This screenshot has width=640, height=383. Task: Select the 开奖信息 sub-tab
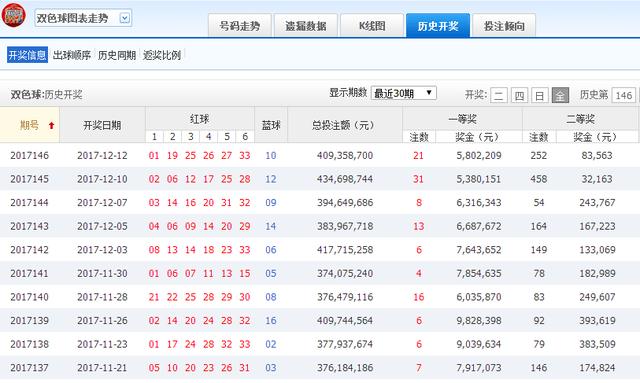coord(27,55)
